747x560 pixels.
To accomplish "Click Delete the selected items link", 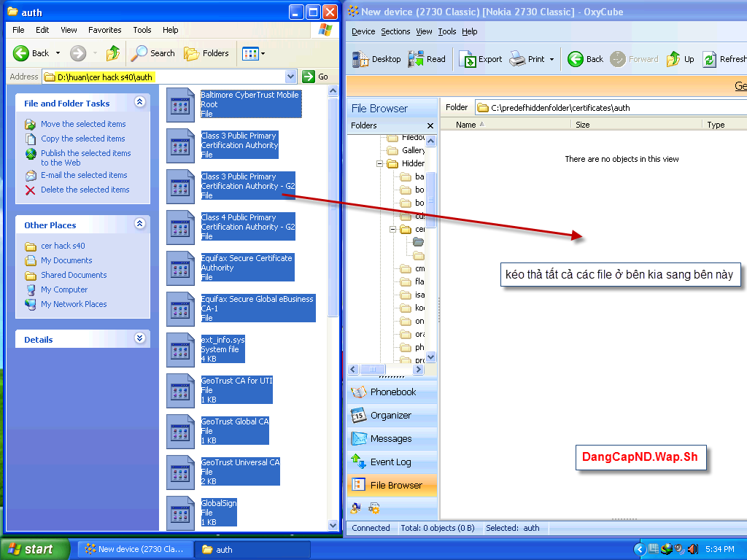I will pyautogui.click(x=85, y=190).
